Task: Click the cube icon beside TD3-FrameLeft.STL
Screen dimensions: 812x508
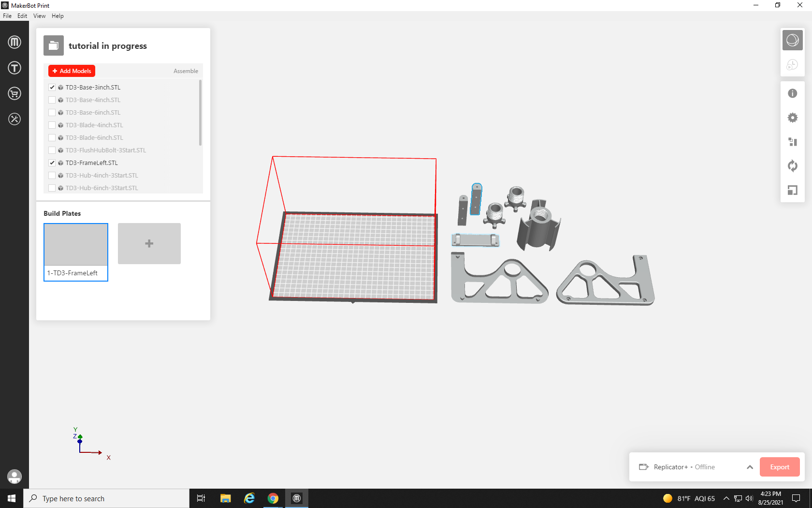Action: click(61, 163)
